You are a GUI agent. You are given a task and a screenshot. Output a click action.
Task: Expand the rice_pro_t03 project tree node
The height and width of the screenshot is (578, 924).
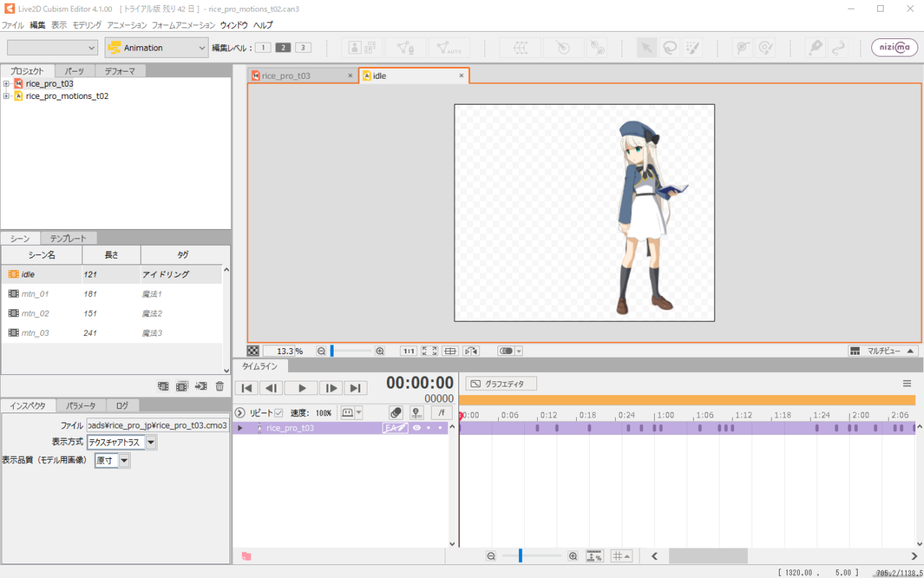(7, 83)
